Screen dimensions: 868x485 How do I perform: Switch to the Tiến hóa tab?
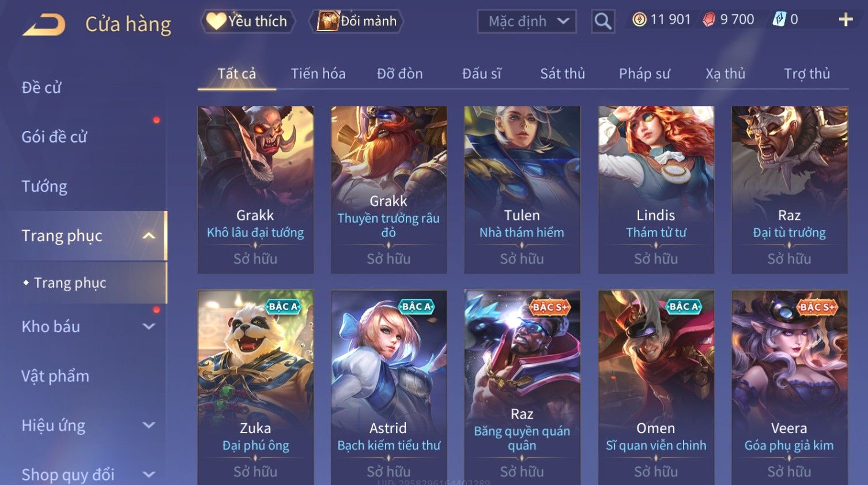[318, 74]
